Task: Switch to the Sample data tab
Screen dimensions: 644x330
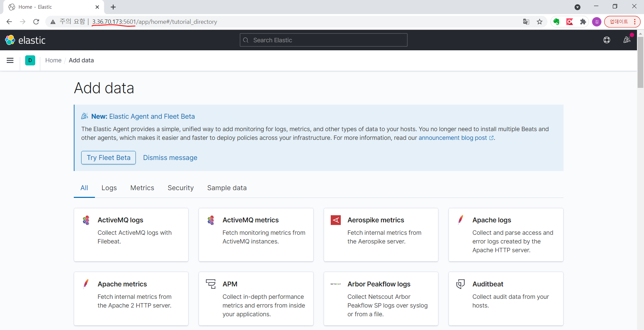Action: pos(227,188)
